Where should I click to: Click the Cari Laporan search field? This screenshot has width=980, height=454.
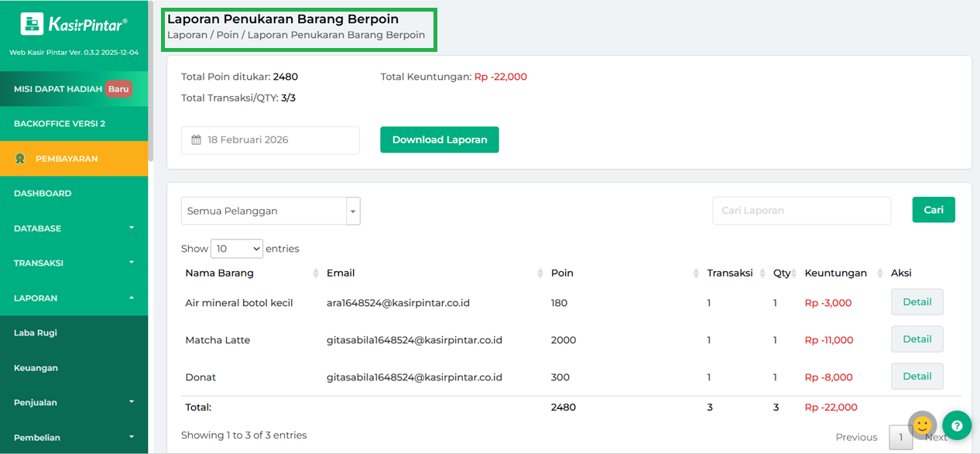(x=801, y=211)
